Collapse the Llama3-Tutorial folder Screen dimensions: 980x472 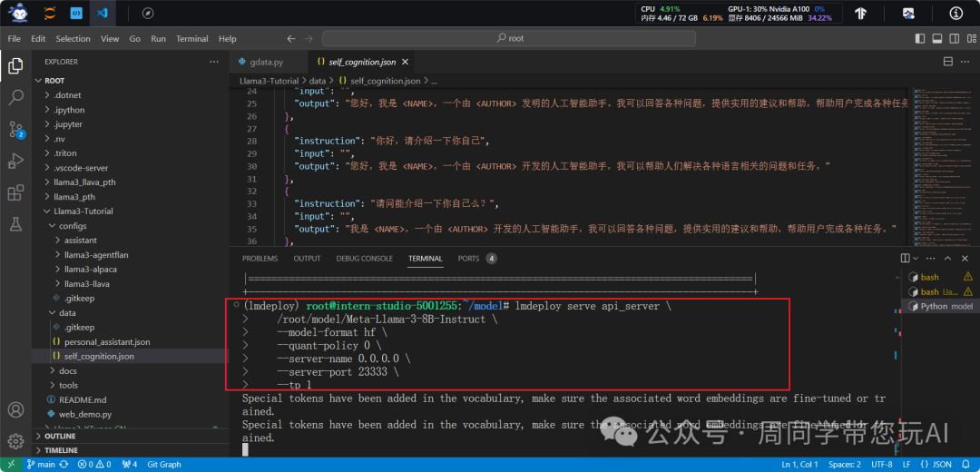[130, 211]
